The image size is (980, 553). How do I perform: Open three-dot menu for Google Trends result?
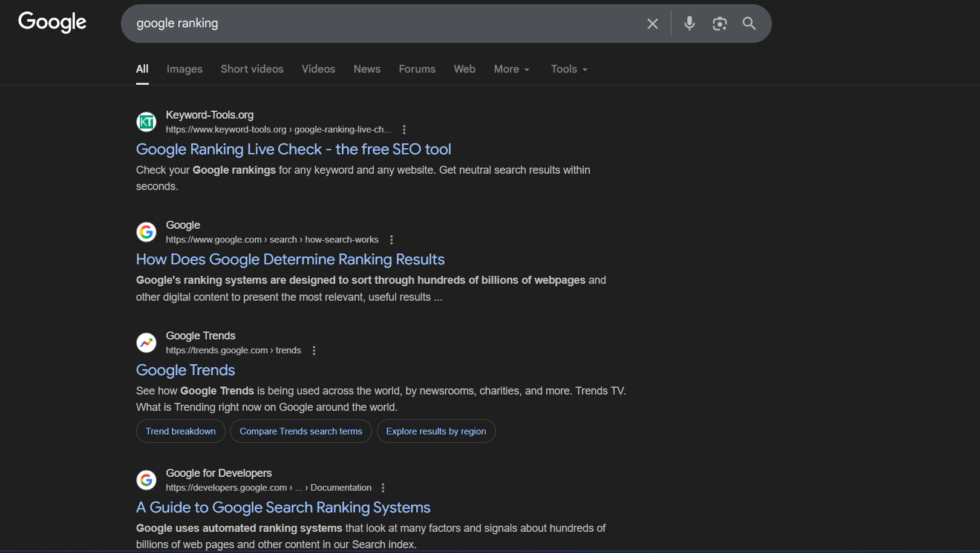pyautogui.click(x=314, y=350)
